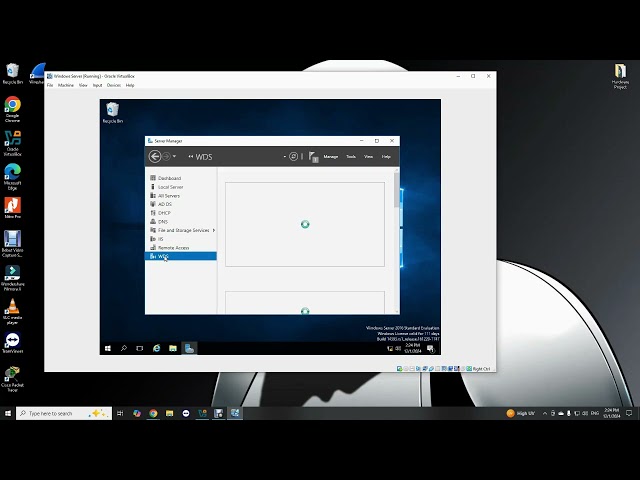This screenshot has width=640, height=480.
Task: Select Local Server in the sidebar
Action: tap(181, 187)
